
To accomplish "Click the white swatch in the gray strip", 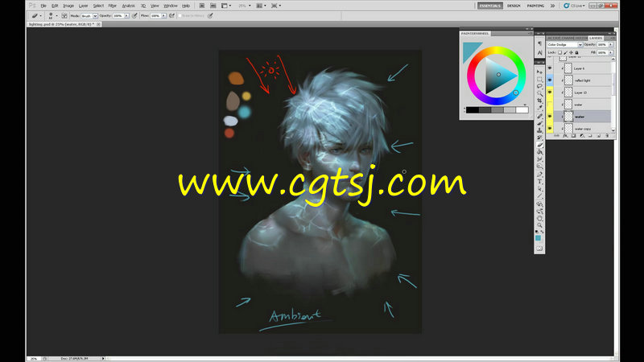I will tap(522, 109).
